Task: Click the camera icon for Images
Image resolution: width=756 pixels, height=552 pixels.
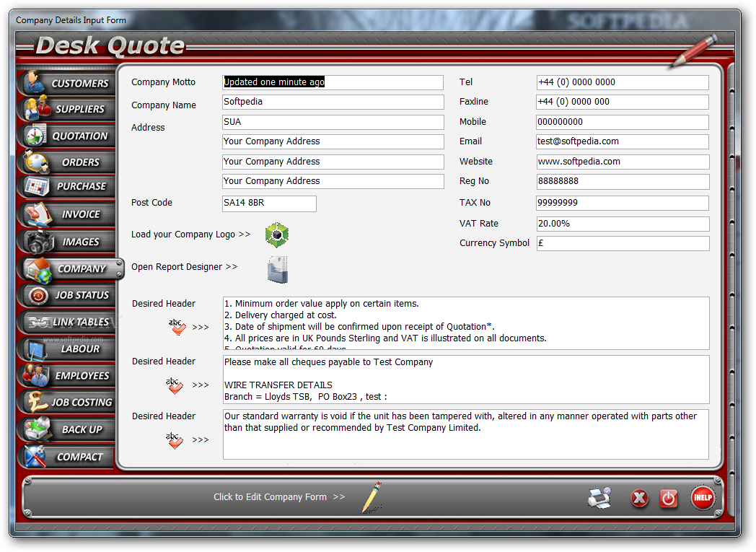Action: [40, 242]
